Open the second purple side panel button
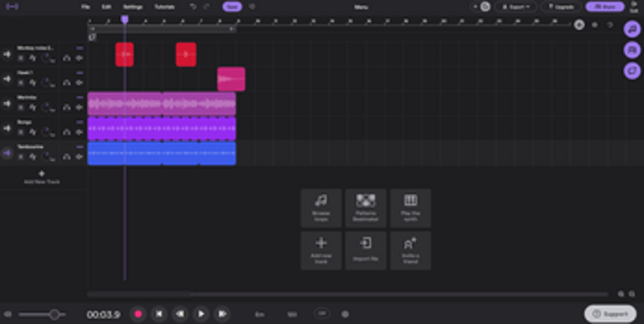Image resolution: width=644 pixels, height=324 pixels. tap(632, 50)
